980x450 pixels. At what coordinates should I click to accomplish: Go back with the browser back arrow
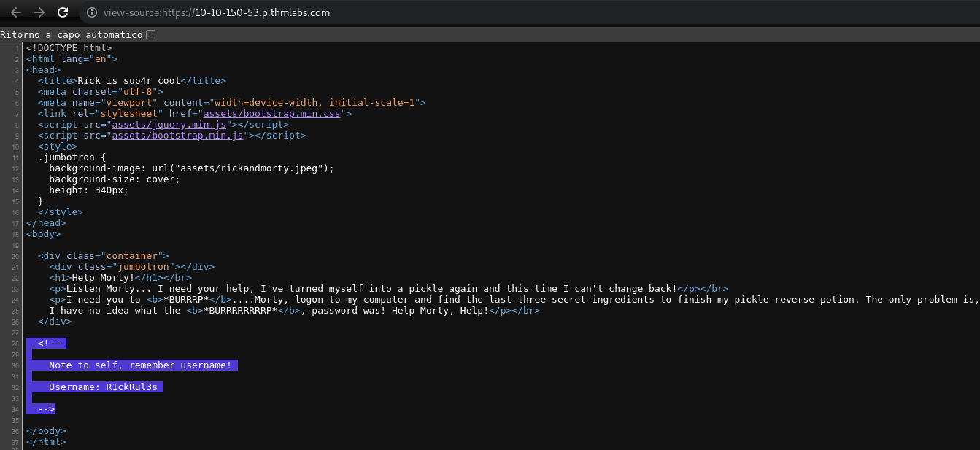click(16, 12)
